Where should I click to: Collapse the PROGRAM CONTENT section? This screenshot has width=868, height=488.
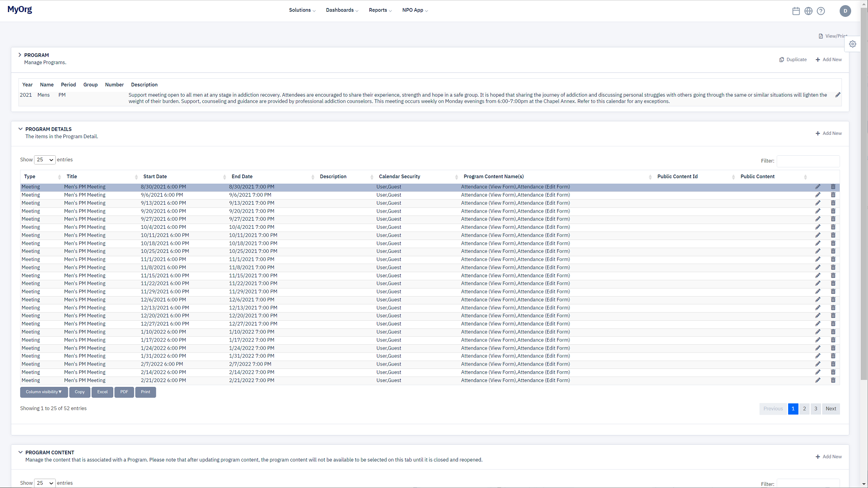click(x=20, y=452)
